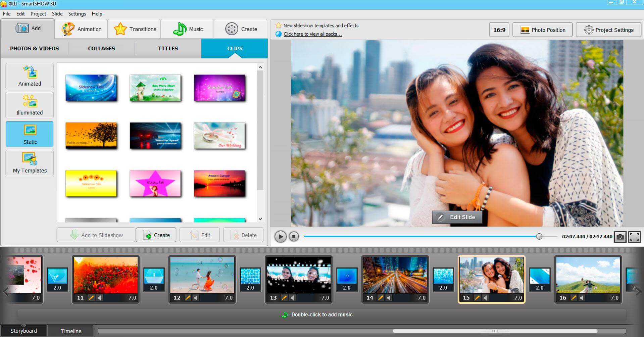Play the slideshow preview
Screen dimensions: 644x337
point(281,236)
